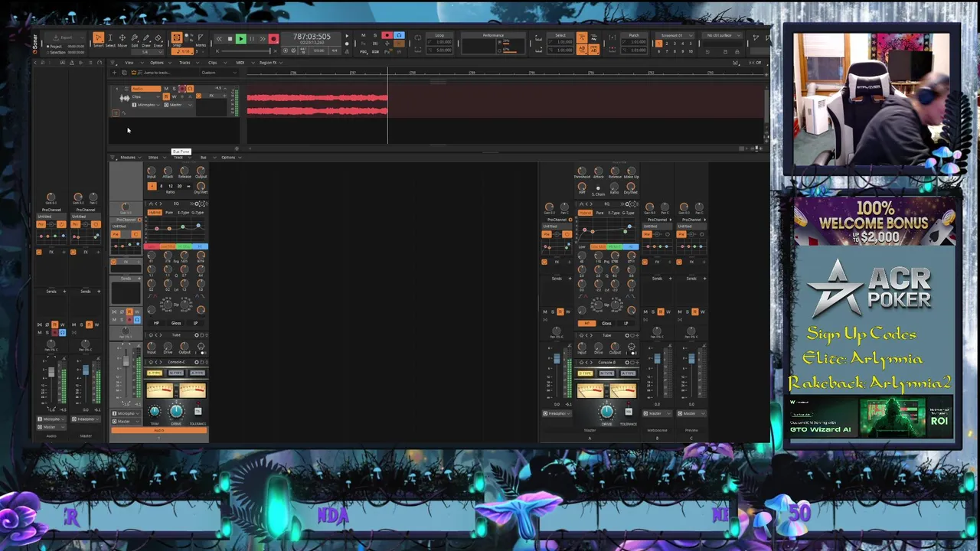980x551 pixels.
Task: Click the global Mute M button in control bar
Action: click(364, 35)
